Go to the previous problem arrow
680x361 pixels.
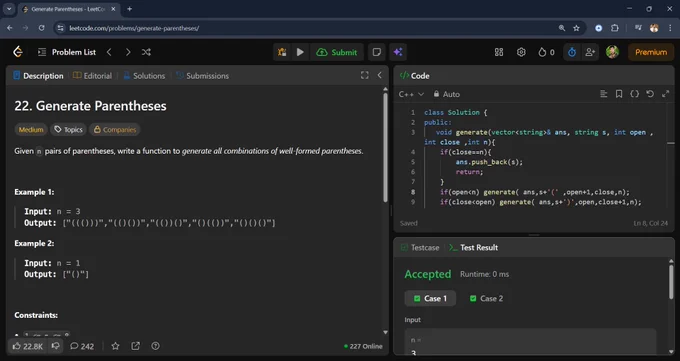109,52
